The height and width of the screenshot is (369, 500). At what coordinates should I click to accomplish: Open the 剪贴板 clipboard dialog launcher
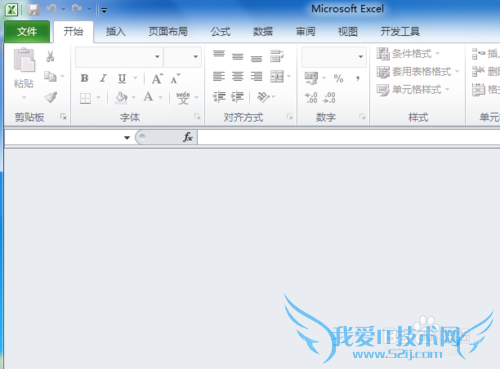click(63, 116)
